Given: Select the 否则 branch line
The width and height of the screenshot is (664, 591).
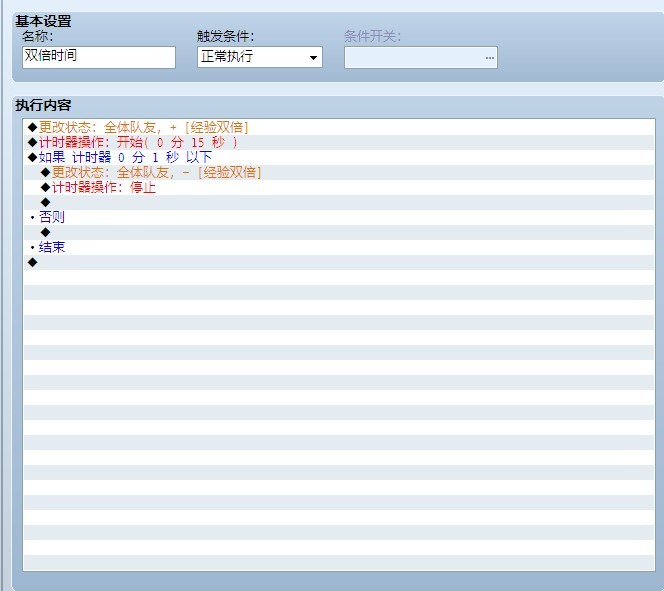Looking at the screenshot, I should [339, 217].
